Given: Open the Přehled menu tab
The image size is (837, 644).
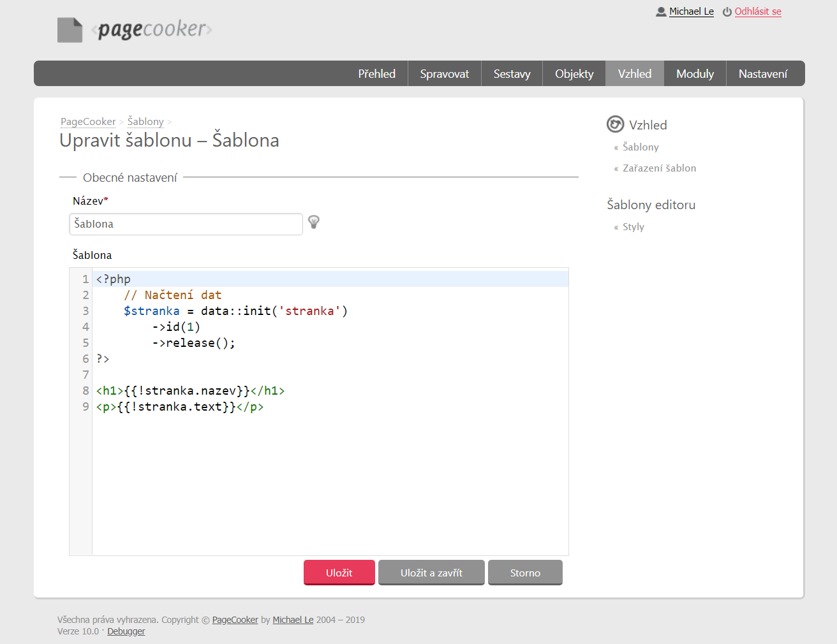Looking at the screenshot, I should (376, 73).
